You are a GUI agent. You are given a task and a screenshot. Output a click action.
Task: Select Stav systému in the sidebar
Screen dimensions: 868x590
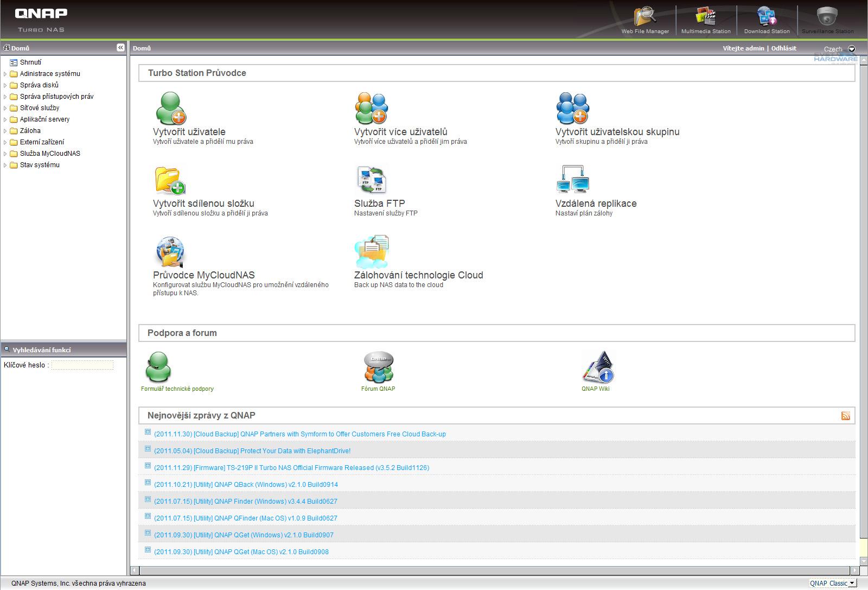click(40, 165)
